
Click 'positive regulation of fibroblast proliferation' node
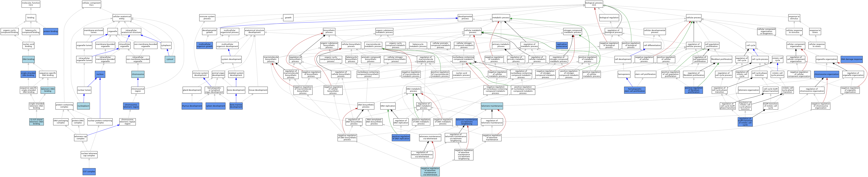(x=694, y=90)
